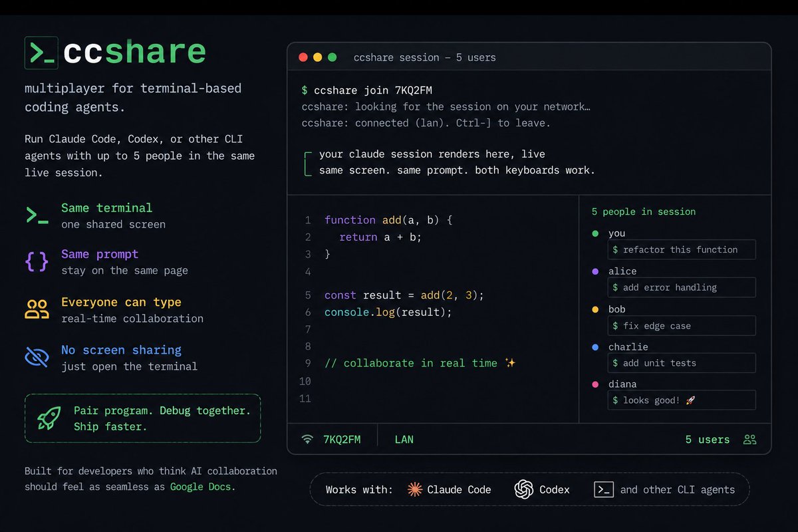Click the 'Same terminal' feature heading

tap(106, 208)
